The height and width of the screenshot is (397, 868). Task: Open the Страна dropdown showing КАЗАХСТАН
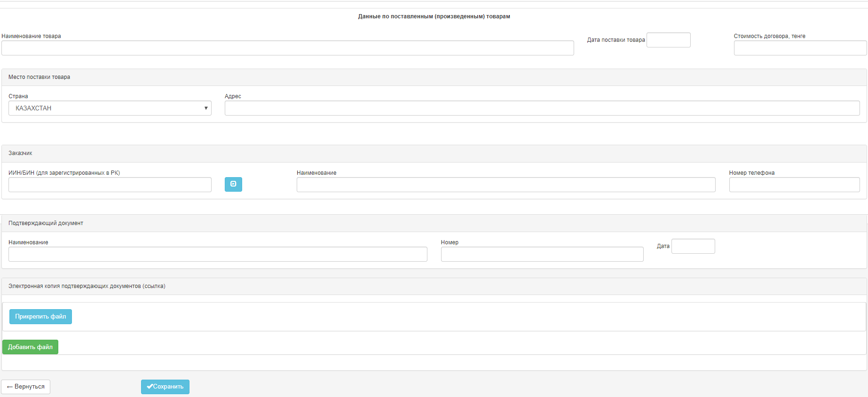click(110, 108)
